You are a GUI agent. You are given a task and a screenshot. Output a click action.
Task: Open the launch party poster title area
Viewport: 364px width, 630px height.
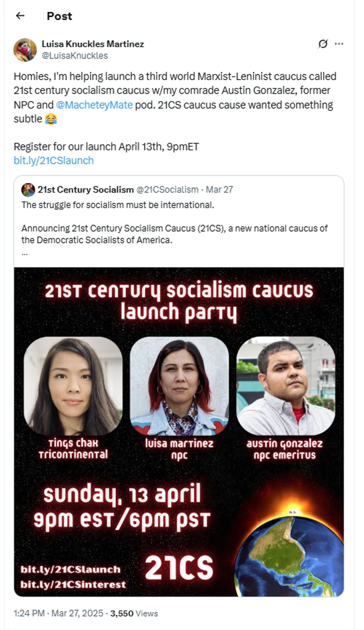tap(179, 301)
